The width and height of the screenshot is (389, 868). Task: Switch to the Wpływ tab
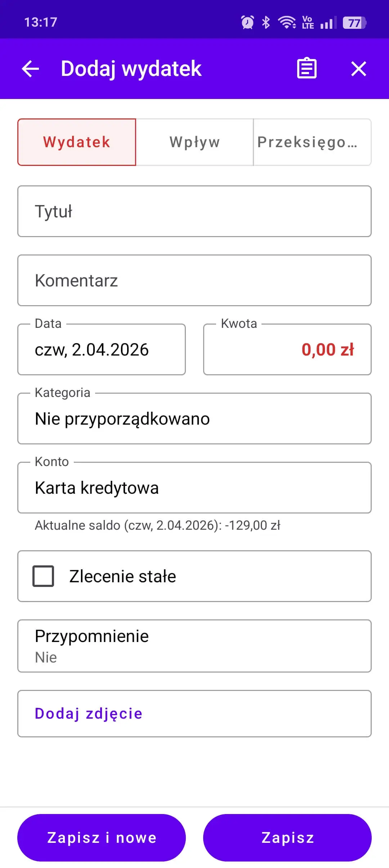point(194,142)
